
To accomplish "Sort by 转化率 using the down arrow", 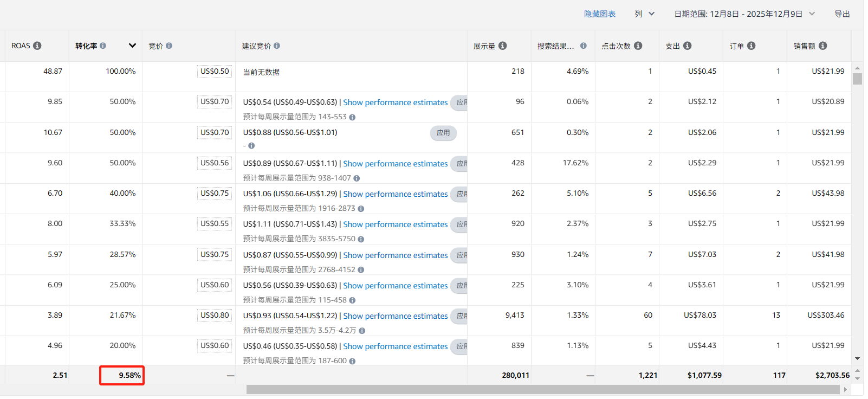I will pos(132,46).
